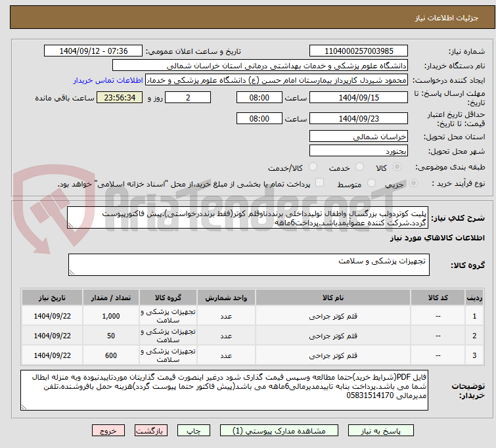
Task: Click resize handle of شرح کلی نیاز textbox
Action: (70, 225)
